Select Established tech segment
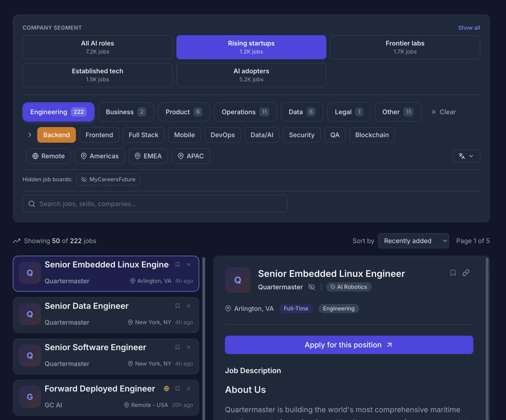This screenshot has height=420, width=506. pos(97,75)
